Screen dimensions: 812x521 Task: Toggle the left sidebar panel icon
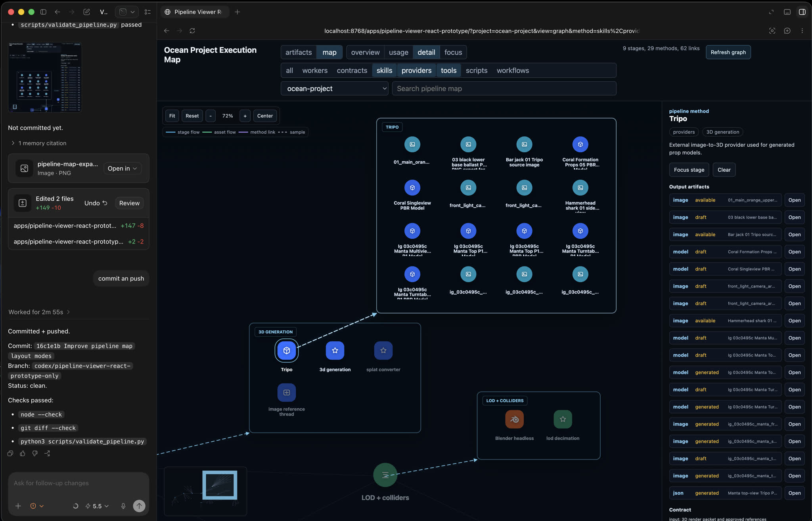(x=43, y=12)
